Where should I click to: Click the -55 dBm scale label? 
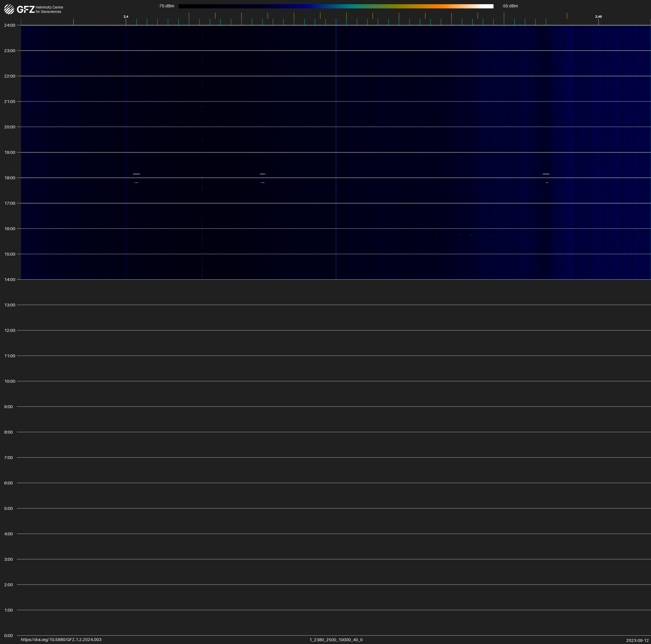coord(509,6)
